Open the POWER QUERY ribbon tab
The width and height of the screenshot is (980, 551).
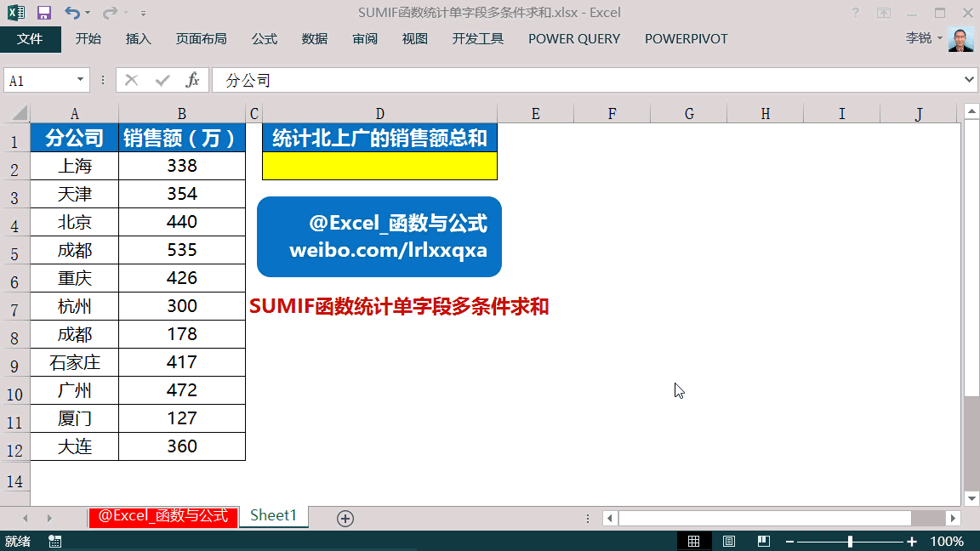(573, 38)
